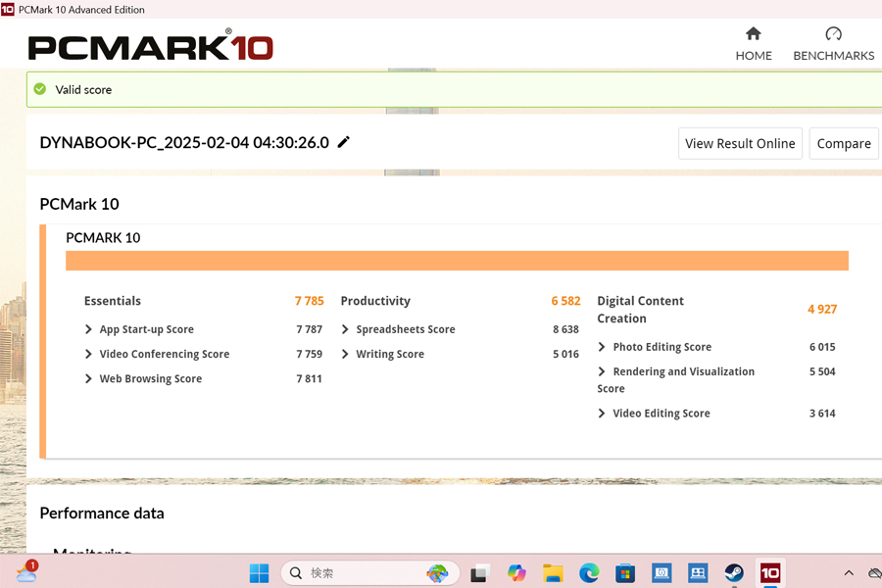
Task: Click the blue monitor app icon on taskbar
Action: click(661, 573)
